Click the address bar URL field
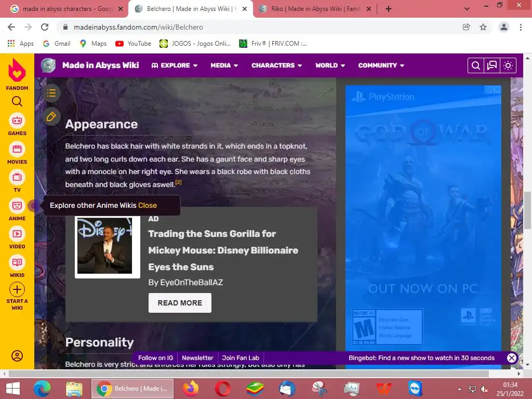Screen dimensions: 532x399 (138, 27)
